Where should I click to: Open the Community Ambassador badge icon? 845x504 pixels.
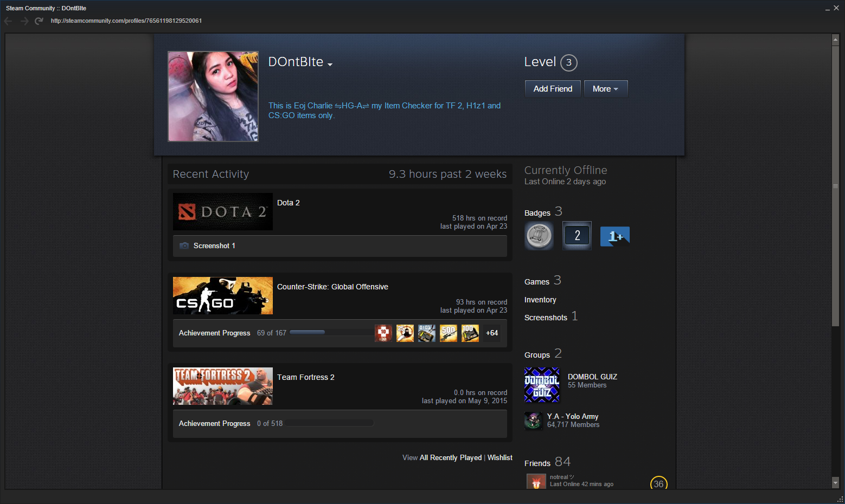point(539,236)
